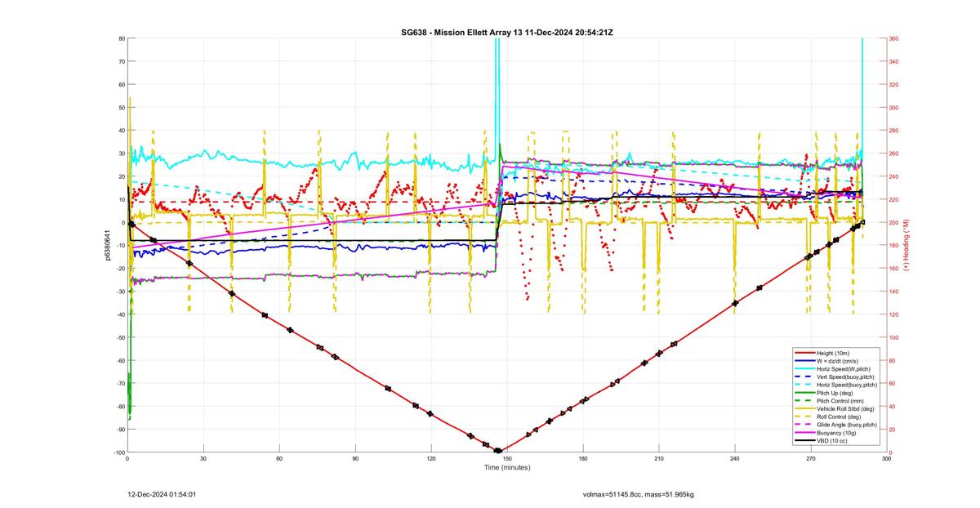980x508 pixels.
Task: Select the 'Glide Angle (buoy,pitch)' legend entry
Action: point(835,425)
